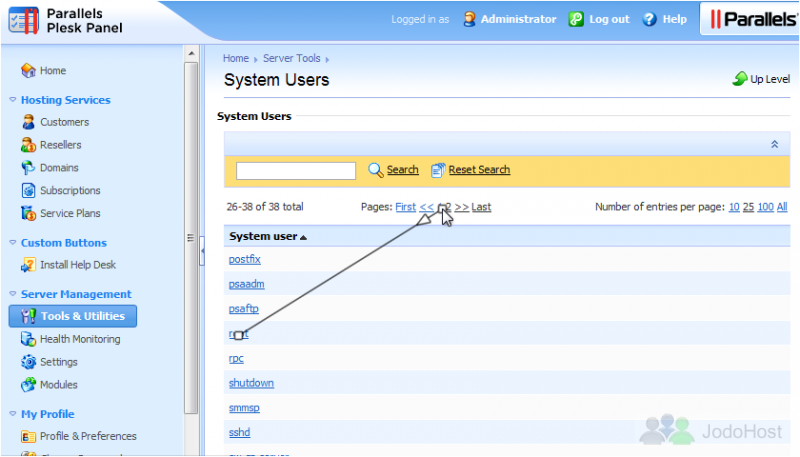This screenshot has height=457, width=800.
Task: Select Tools & Utilities menu item
Action: (73, 316)
